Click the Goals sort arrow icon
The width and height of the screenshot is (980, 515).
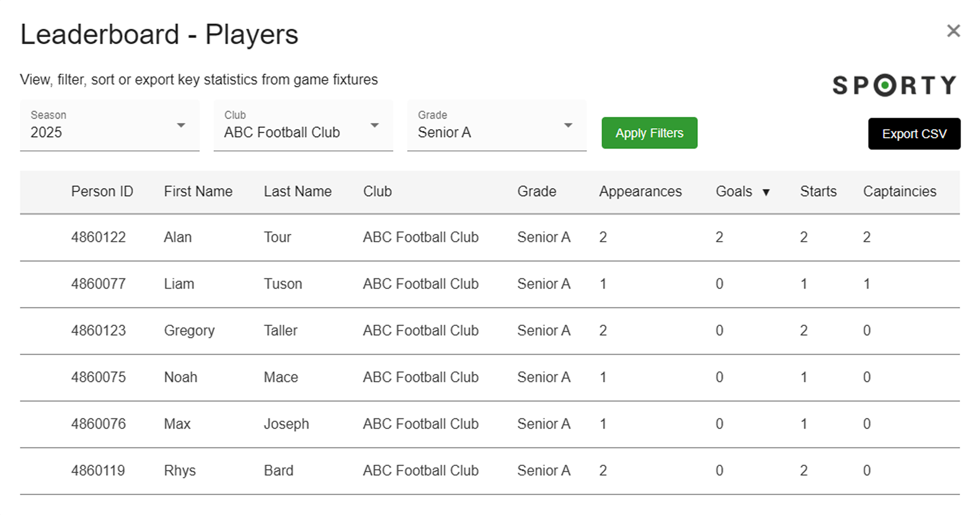766,192
